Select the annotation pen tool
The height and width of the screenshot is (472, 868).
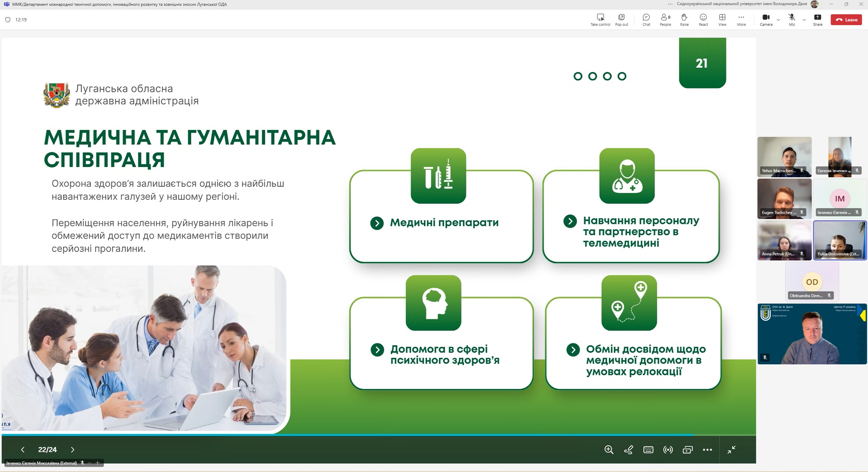628,449
